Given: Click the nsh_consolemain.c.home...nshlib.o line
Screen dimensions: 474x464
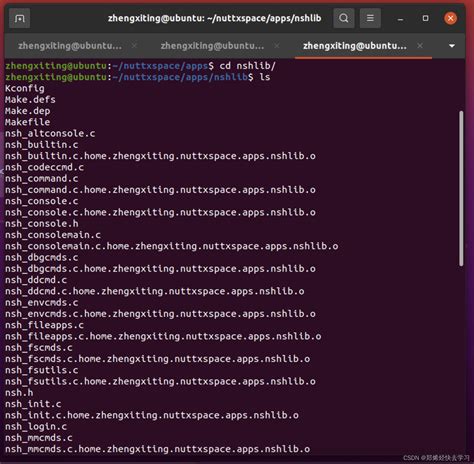Looking at the screenshot, I should pos(172,246).
